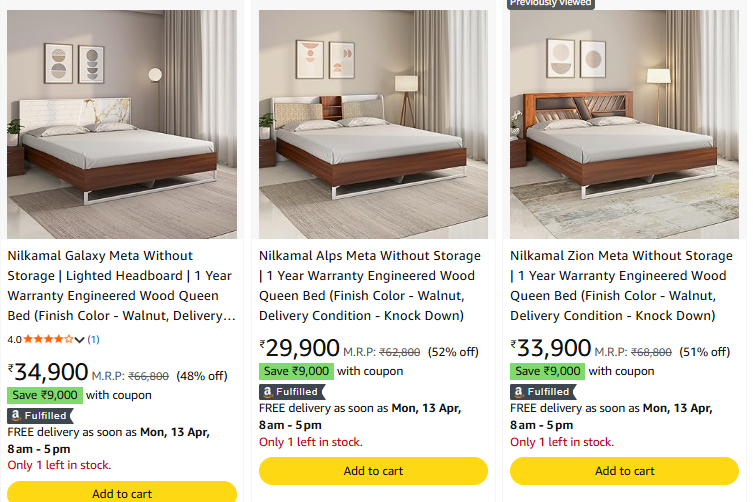Add the Nilkamal Zion Meta bed to cart

point(624,471)
